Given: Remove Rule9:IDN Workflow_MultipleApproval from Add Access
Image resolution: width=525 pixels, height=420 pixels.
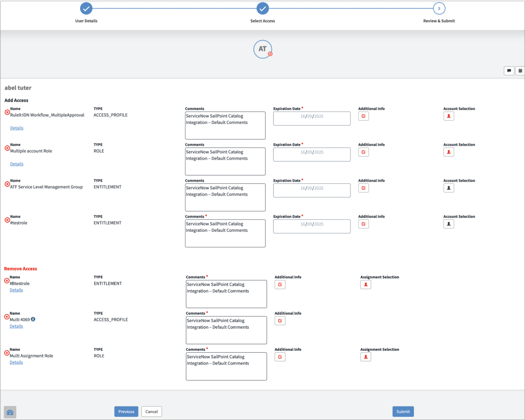Looking at the screenshot, I should (7, 112).
